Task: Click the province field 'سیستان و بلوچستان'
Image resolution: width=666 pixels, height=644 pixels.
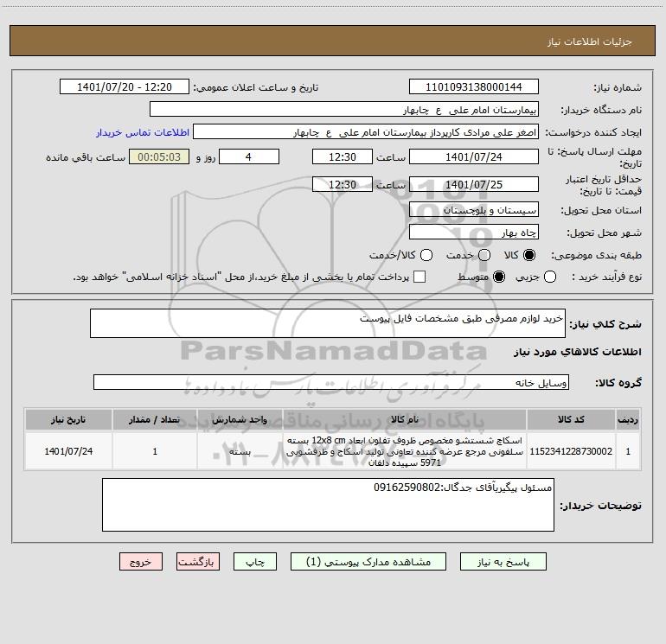Action: click(x=474, y=209)
